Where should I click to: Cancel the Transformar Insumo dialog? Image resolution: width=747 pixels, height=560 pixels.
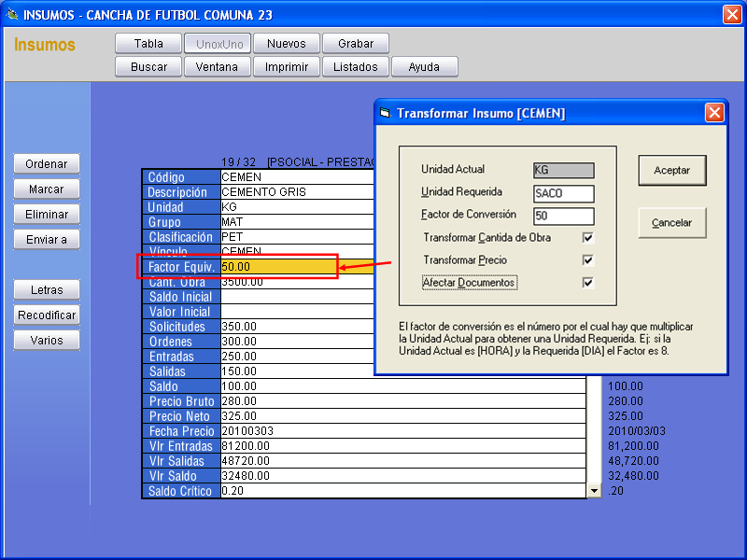[x=672, y=222]
